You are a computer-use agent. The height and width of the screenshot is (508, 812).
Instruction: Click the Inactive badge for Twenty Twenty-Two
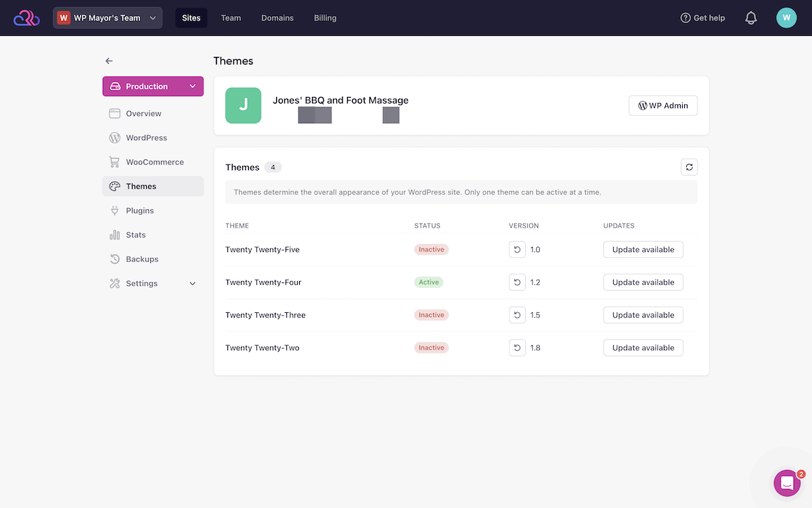[x=432, y=347]
